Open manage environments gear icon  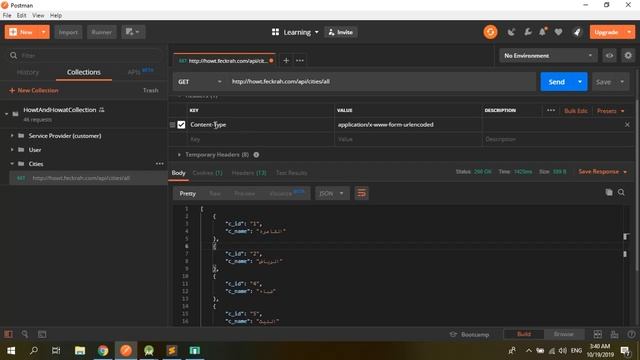click(628, 56)
